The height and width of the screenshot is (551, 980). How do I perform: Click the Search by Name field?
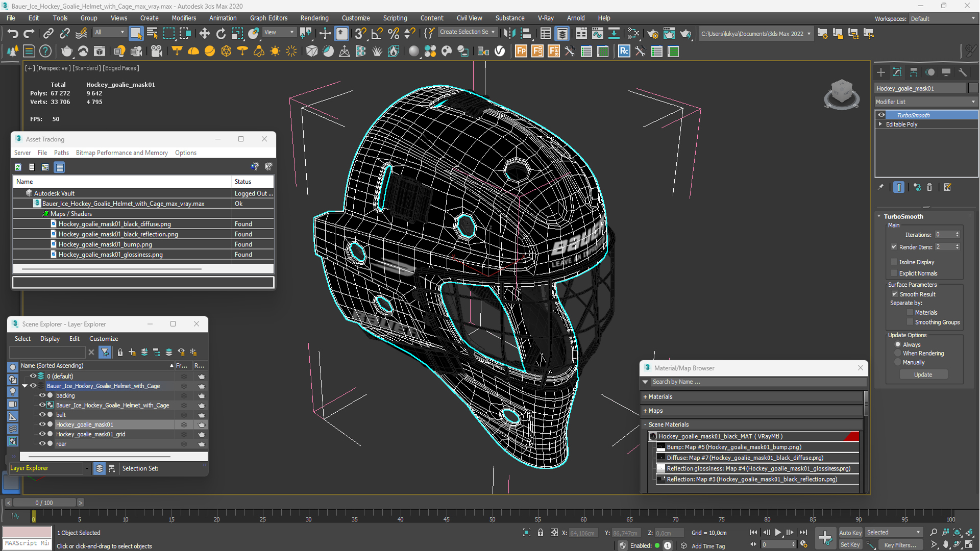[x=757, y=382]
